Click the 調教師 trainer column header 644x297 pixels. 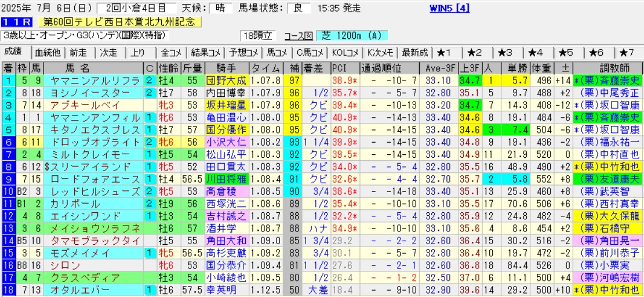point(608,67)
